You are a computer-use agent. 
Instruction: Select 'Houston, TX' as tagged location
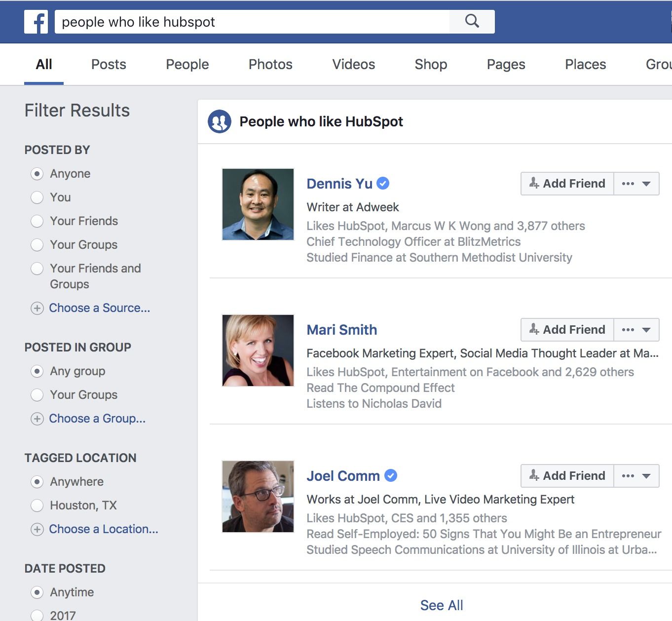tap(37, 505)
